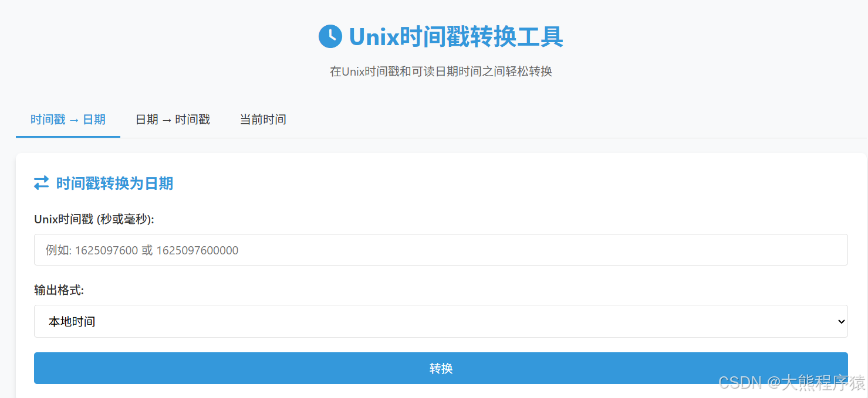Click the 输出格式: label

click(x=59, y=290)
